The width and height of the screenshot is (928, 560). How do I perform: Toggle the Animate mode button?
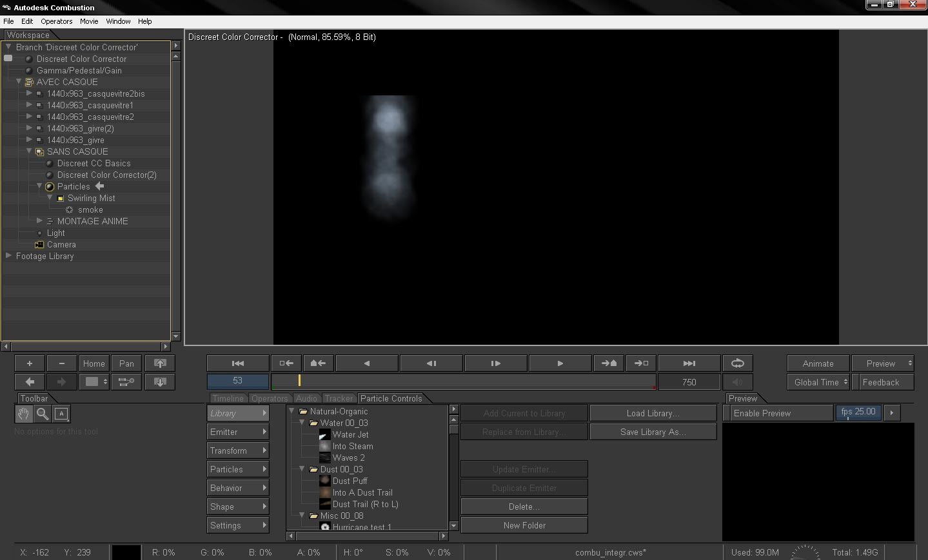[818, 363]
